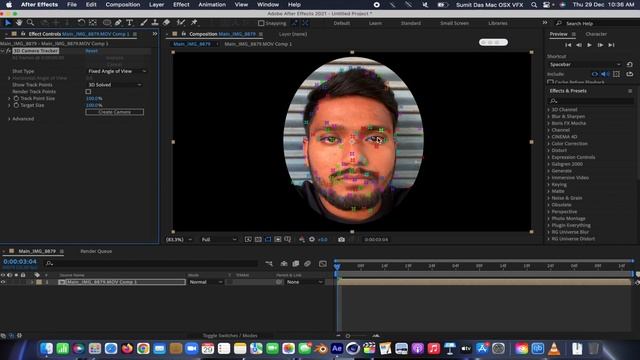Enable the Snapping checkbox
This screenshot has height=360, width=640.
click(x=261, y=23)
